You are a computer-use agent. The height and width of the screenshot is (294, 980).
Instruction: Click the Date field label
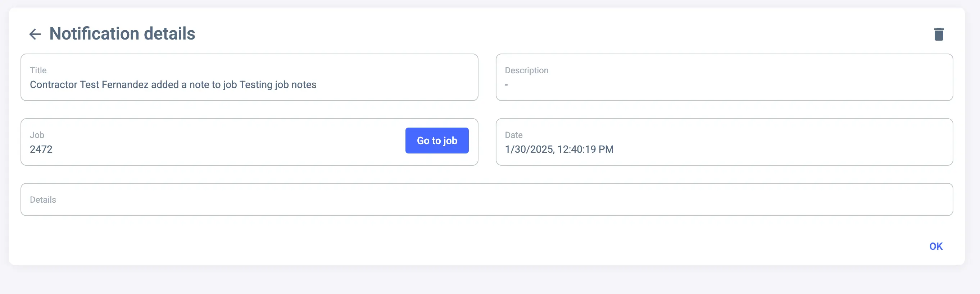pos(513,135)
